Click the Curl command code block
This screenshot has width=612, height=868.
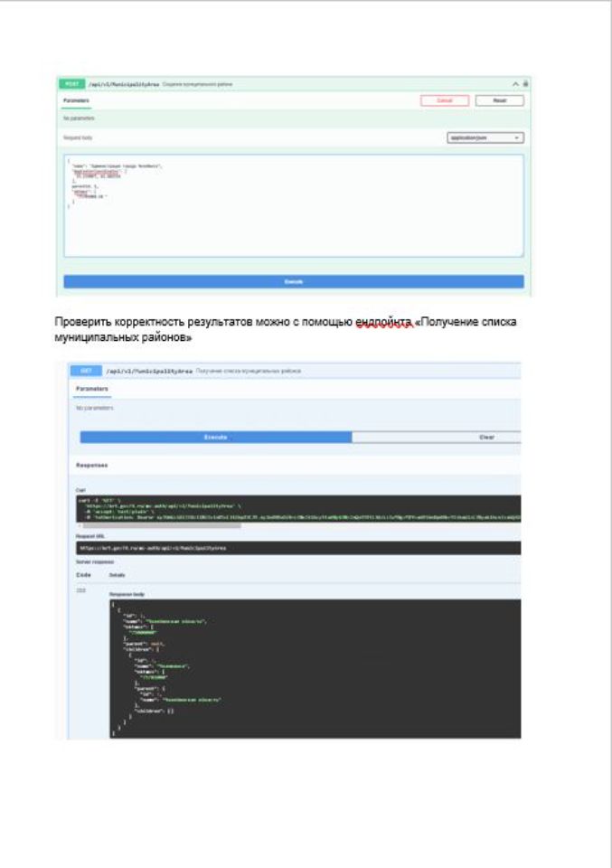pyautogui.click(x=298, y=509)
